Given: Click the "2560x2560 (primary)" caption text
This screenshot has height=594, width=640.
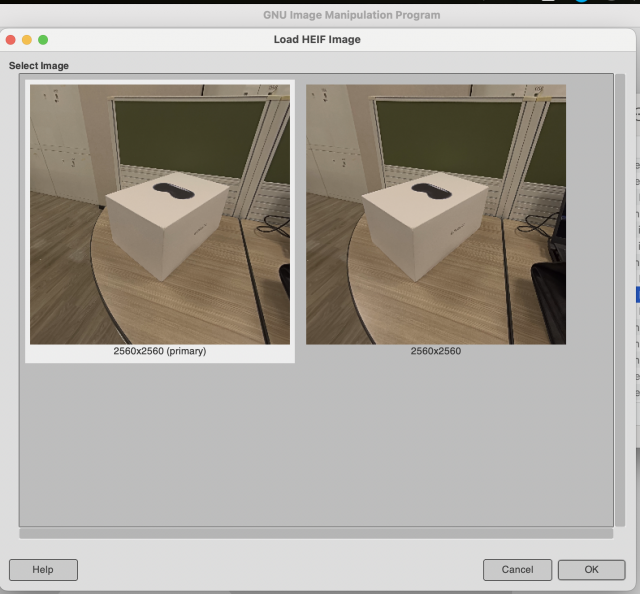Looking at the screenshot, I should point(160,351).
